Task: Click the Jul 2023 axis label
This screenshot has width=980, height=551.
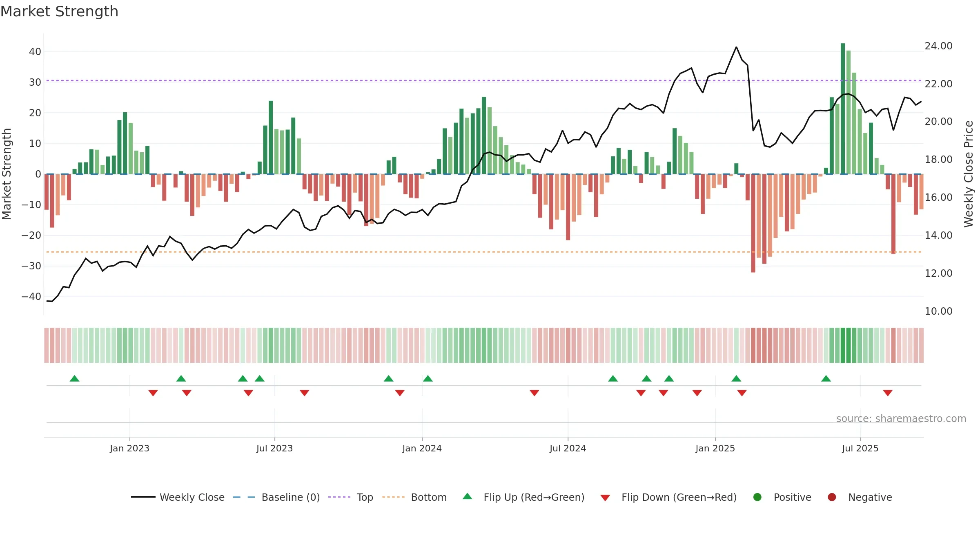Action: [274, 448]
